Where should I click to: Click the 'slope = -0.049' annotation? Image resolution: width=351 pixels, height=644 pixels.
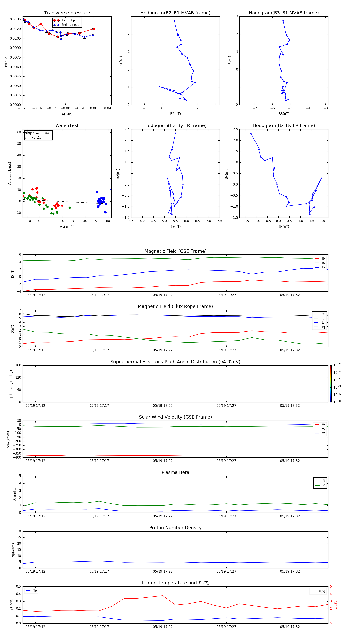click(38, 133)
